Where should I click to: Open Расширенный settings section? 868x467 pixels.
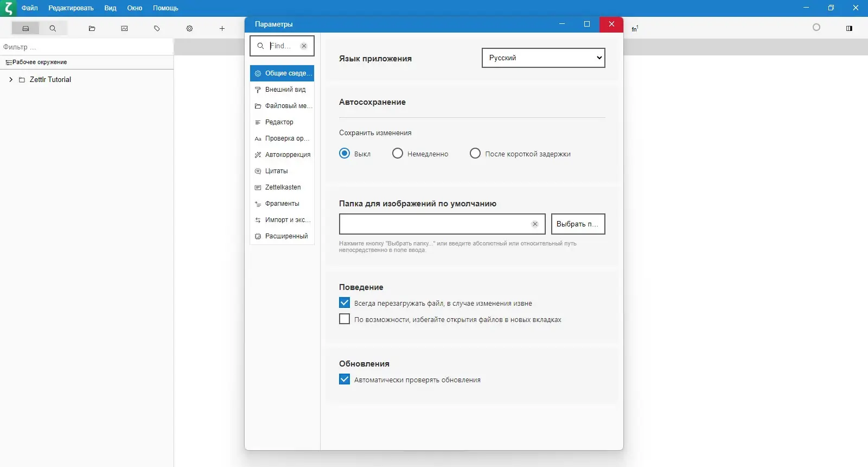[282, 236]
